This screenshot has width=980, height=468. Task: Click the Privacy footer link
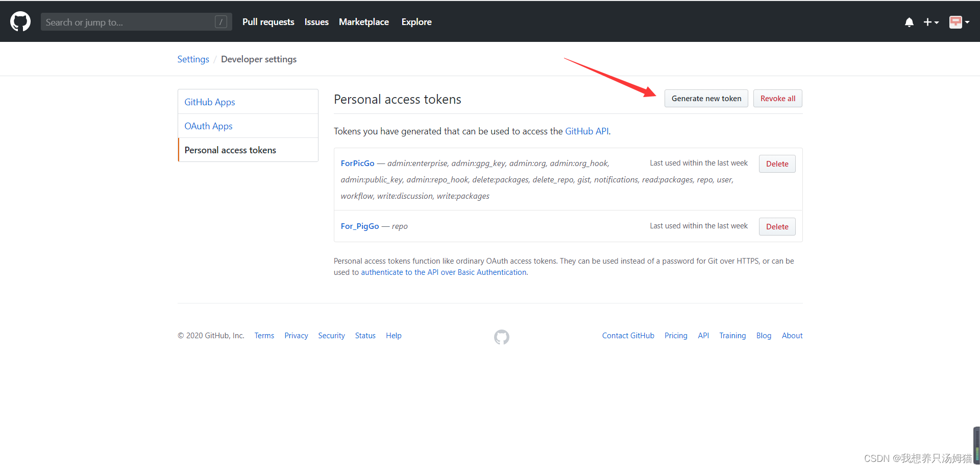click(x=296, y=336)
